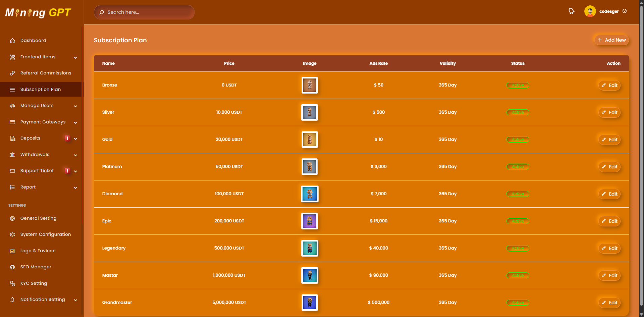Click the KYC Setting user icon

coord(12,283)
